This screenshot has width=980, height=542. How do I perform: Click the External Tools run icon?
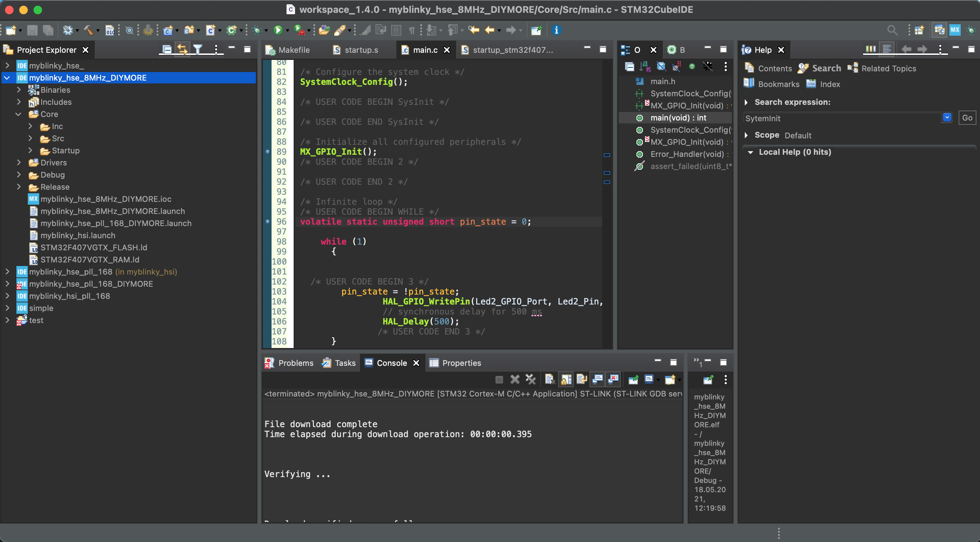299,30
